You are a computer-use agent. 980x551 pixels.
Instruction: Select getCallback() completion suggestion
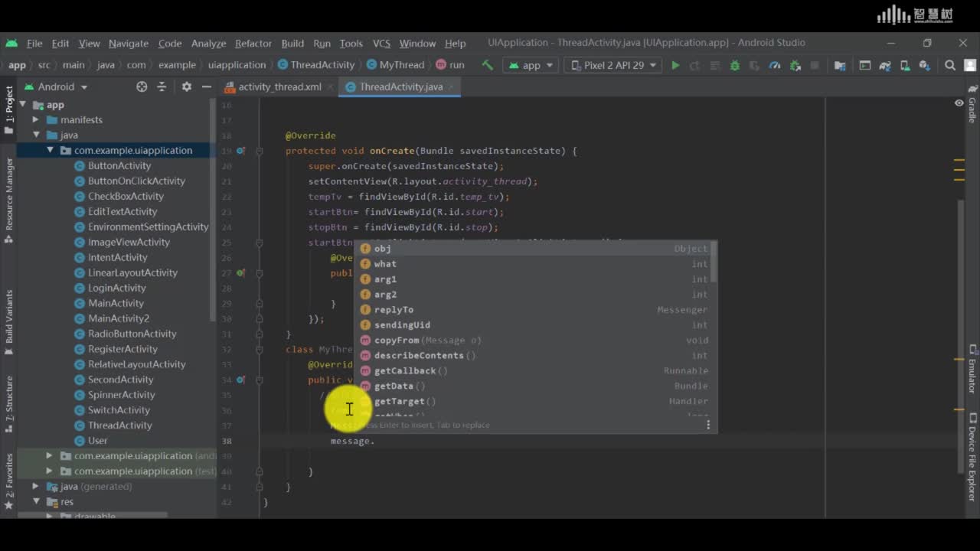coord(534,371)
